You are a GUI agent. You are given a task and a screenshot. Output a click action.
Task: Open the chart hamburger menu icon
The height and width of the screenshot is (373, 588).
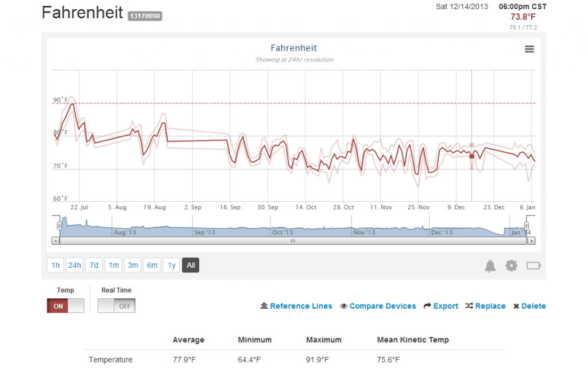pos(529,49)
